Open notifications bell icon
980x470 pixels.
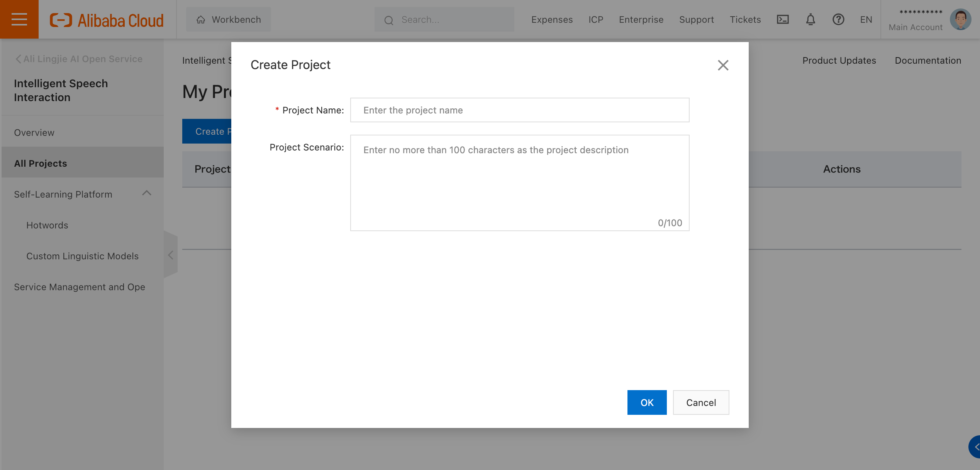[x=810, y=19]
